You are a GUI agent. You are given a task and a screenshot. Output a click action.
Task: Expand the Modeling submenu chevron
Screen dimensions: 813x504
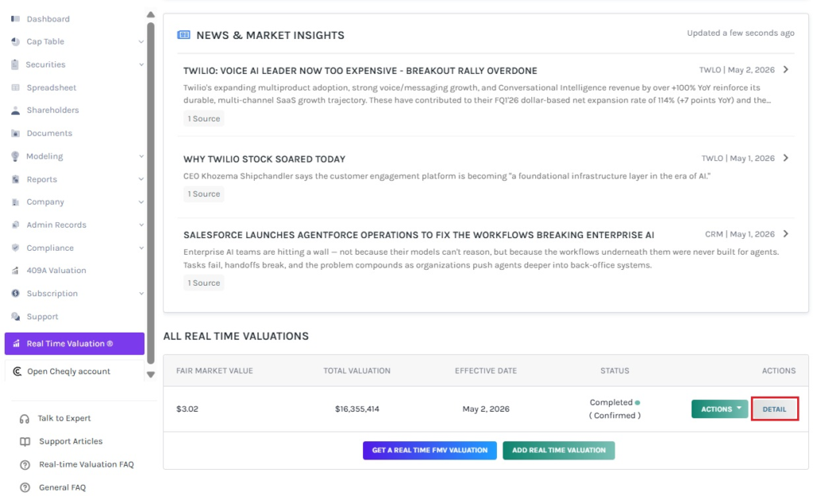(141, 156)
